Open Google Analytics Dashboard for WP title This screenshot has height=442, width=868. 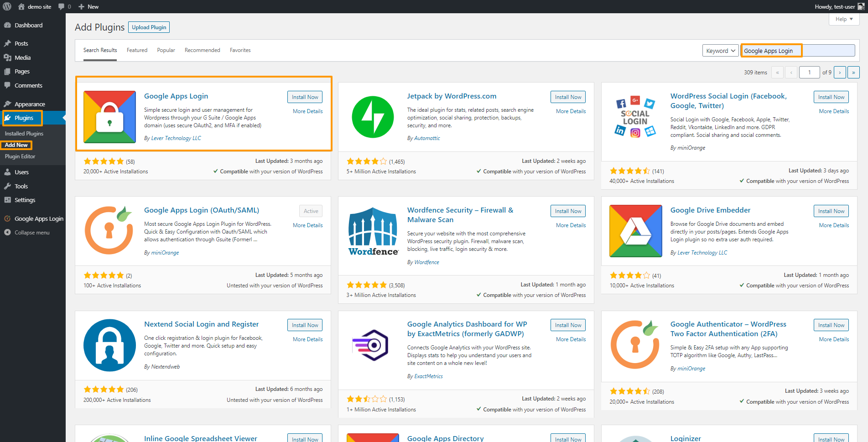pyautogui.click(x=467, y=329)
